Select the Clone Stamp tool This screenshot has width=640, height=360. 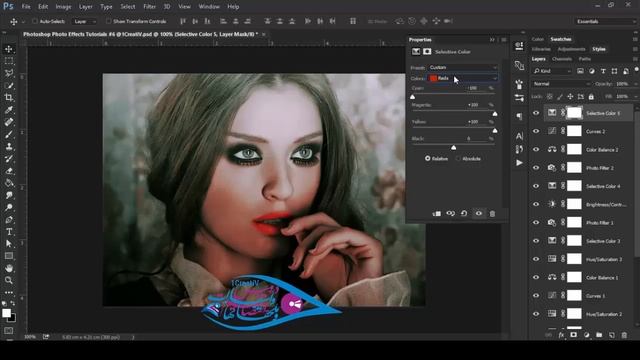click(9, 147)
